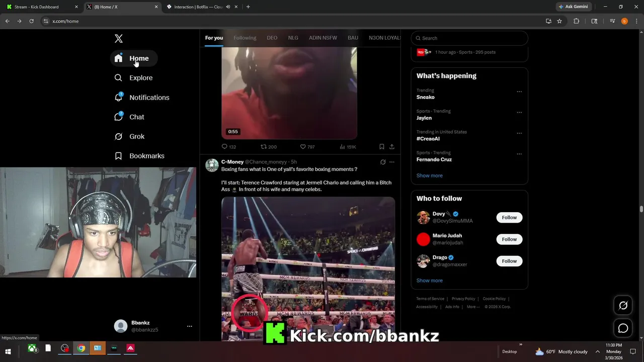The width and height of the screenshot is (644, 362).
Task: Click the page vertical scrollbar thumb
Action: coord(641,209)
